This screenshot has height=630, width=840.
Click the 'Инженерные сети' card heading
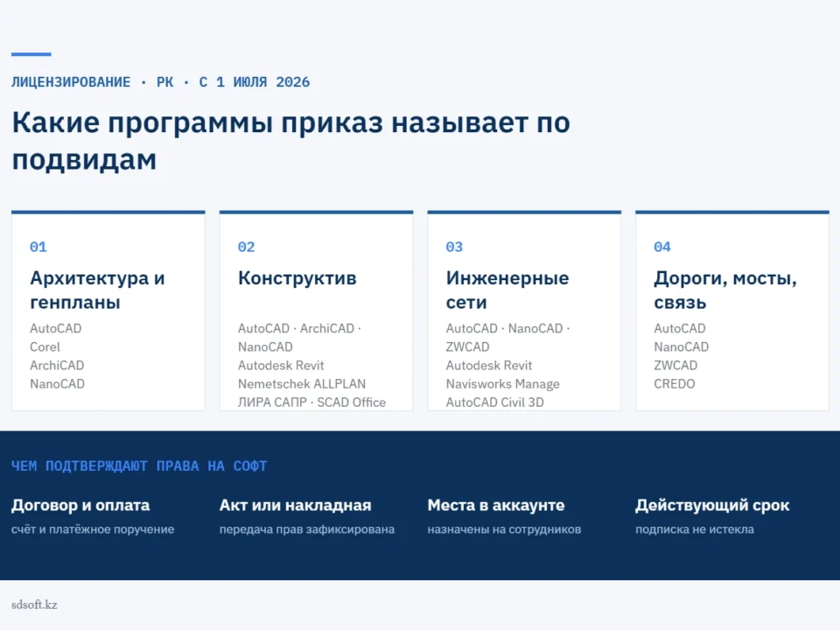[x=507, y=290]
